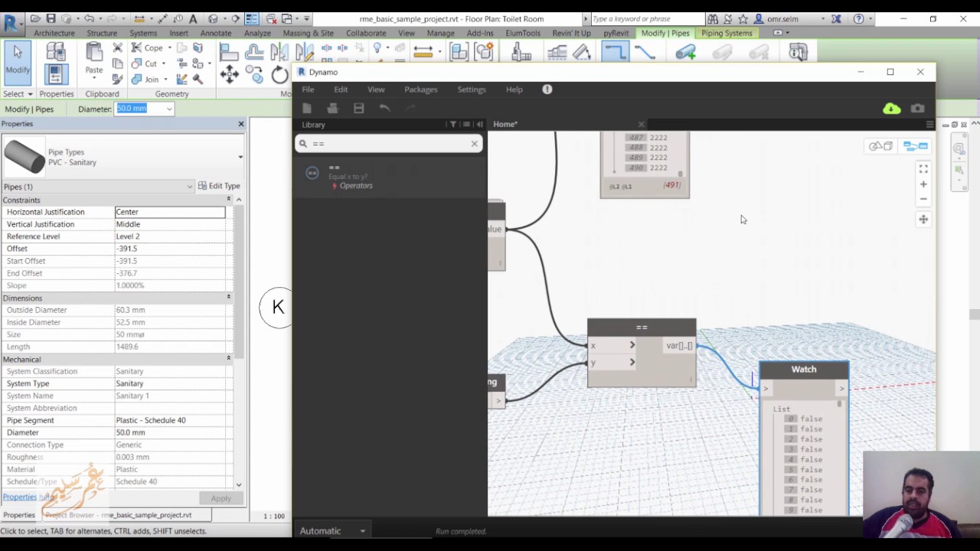Click the Revit Open folder icon
Screen dimensions: 980x551
tap(35, 18)
